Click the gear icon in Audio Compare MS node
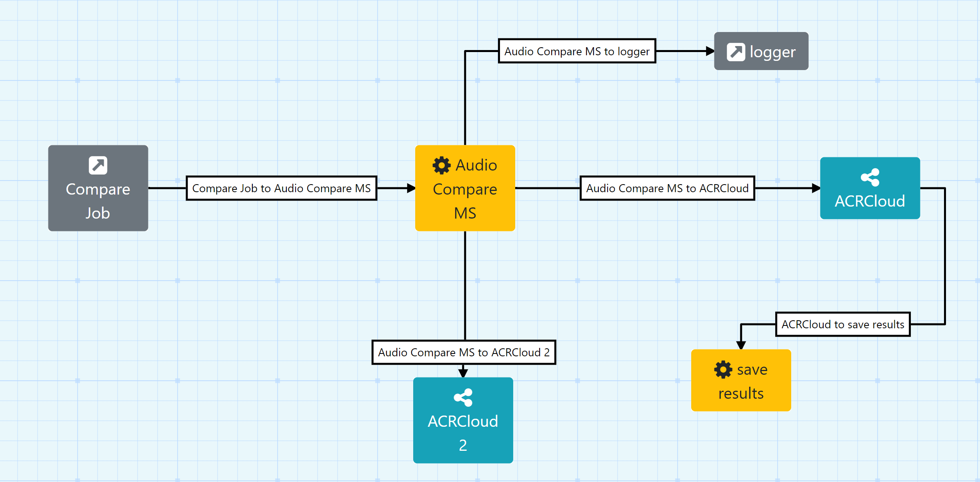This screenshot has height=482, width=980. pyautogui.click(x=442, y=165)
